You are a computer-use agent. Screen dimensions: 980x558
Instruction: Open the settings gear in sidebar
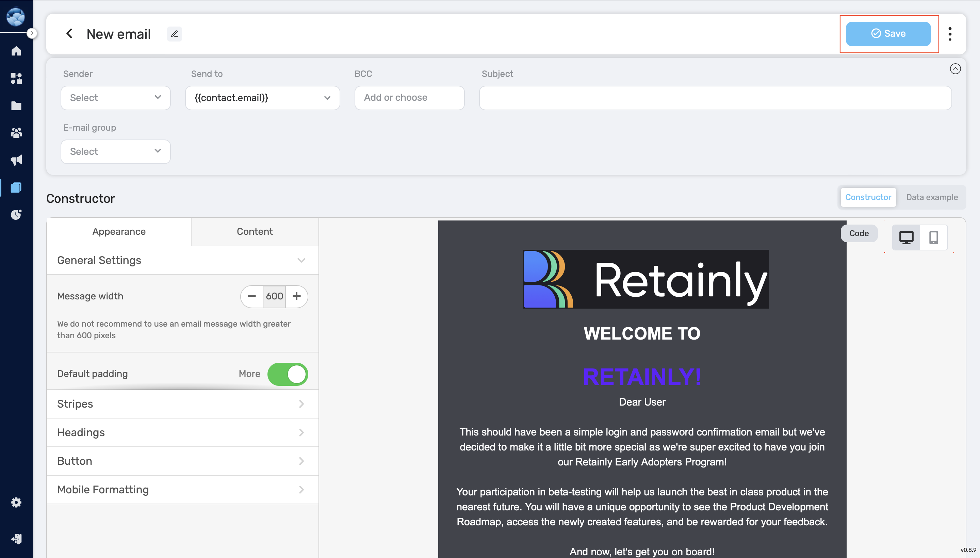(16, 503)
